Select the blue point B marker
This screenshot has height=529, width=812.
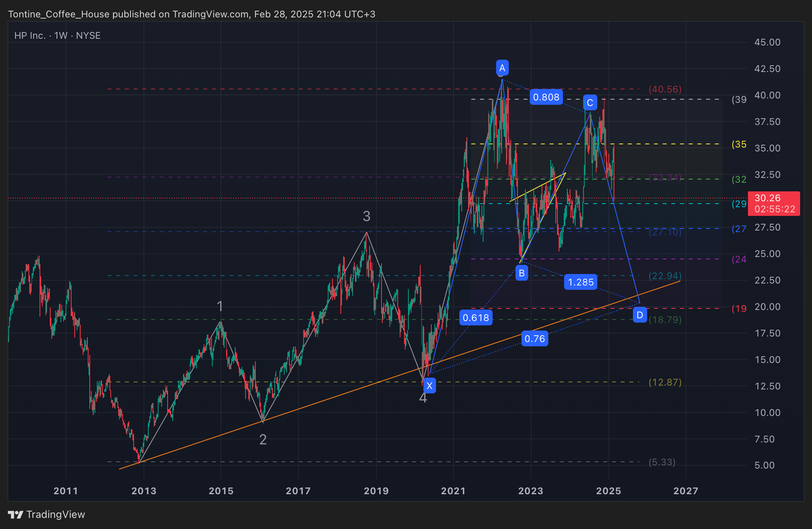tap(521, 273)
